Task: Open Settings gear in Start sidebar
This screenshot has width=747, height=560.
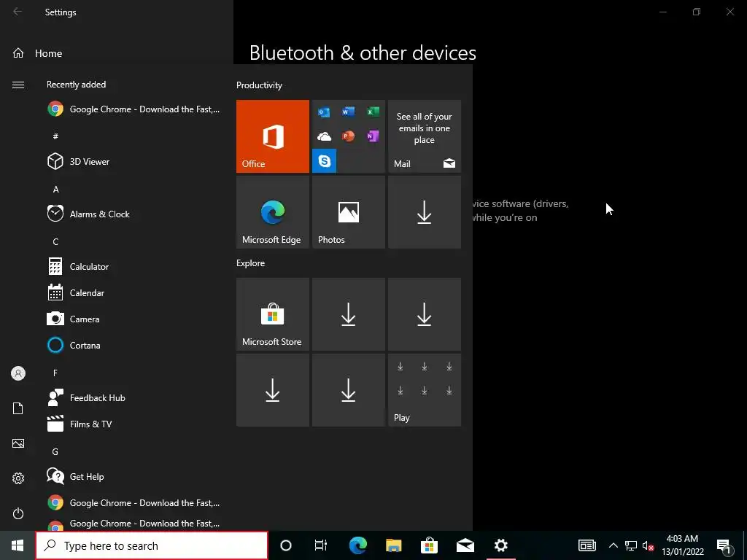Action: [18, 478]
